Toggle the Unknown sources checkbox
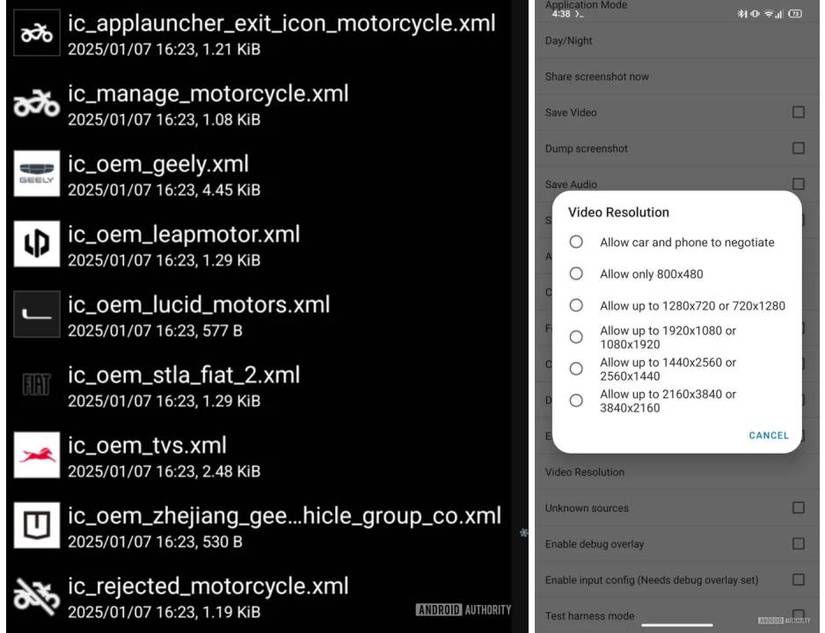 pyautogui.click(x=798, y=508)
